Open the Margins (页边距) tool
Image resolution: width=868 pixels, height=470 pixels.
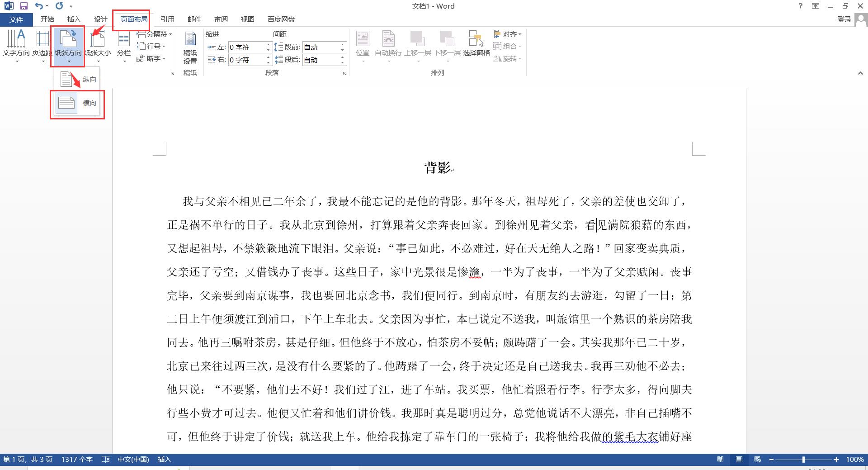(42, 45)
